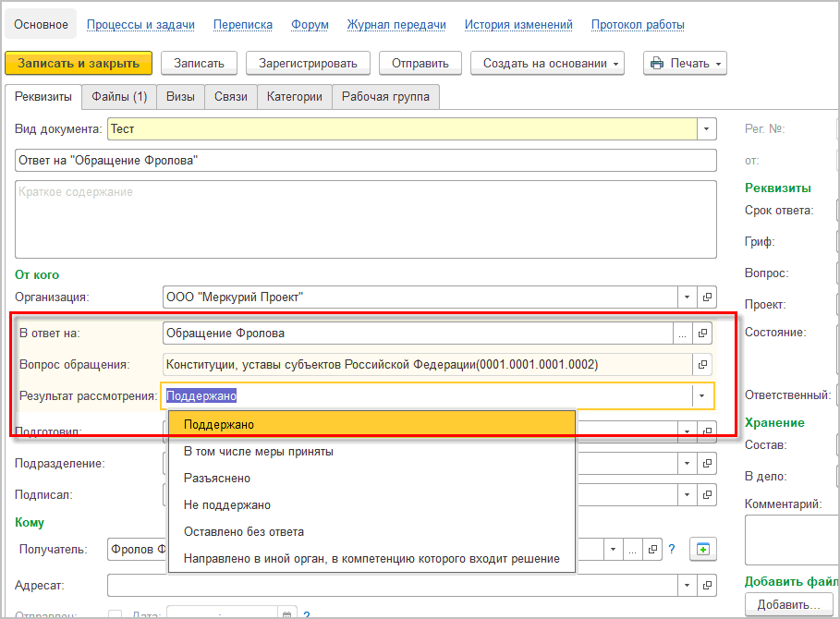Collapse 'Результат рассмотрения' dropdown arrow

point(701,396)
